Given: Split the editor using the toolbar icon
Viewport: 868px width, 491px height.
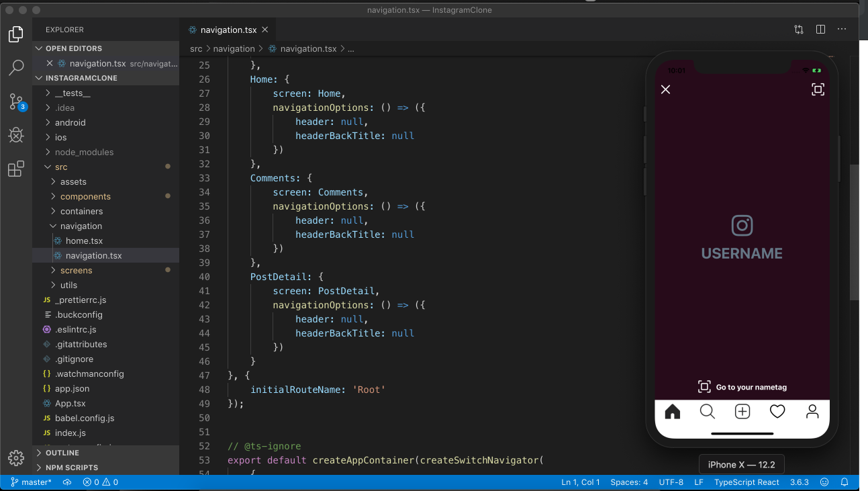Looking at the screenshot, I should pyautogui.click(x=820, y=29).
